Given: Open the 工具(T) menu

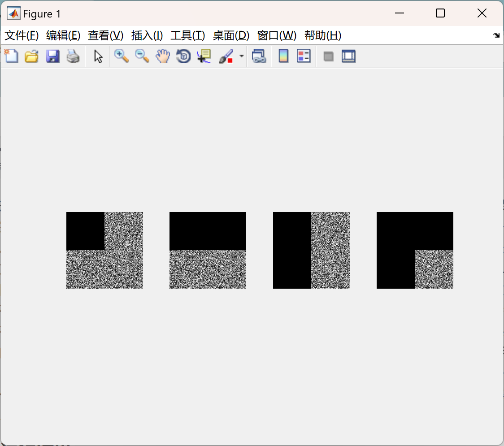Looking at the screenshot, I should point(188,35).
